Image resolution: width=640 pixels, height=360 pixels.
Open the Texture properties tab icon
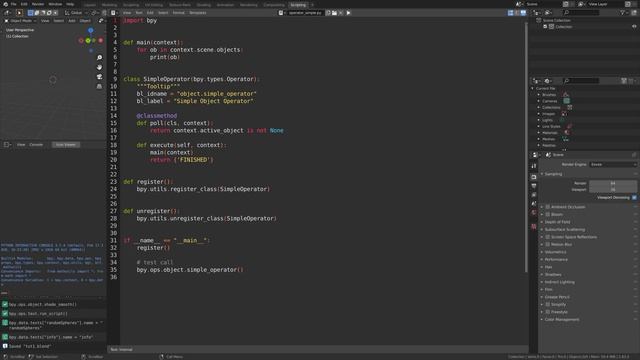534,227
